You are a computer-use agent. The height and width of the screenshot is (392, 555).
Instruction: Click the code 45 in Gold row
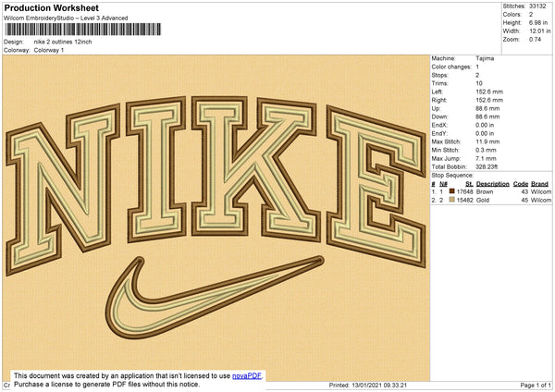click(x=524, y=201)
